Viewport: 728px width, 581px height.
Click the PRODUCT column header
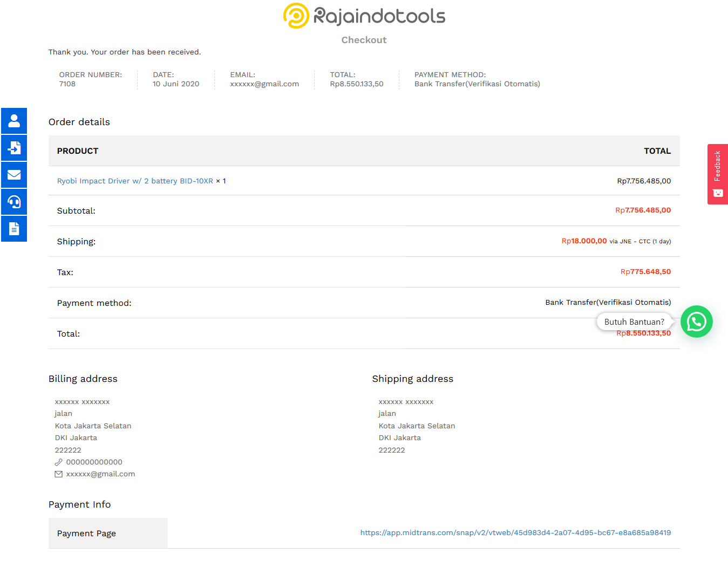(78, 151)
